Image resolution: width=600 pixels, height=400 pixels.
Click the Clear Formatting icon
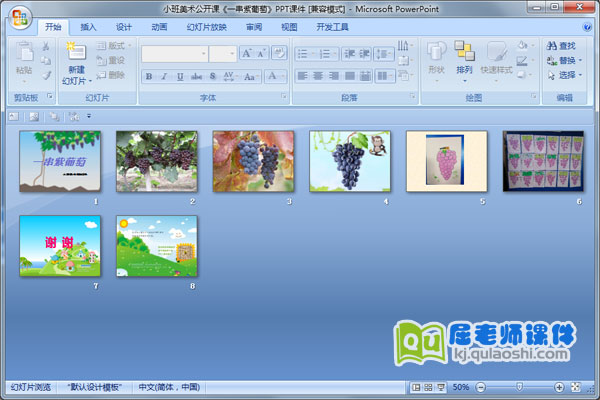[x=279, y=53]
